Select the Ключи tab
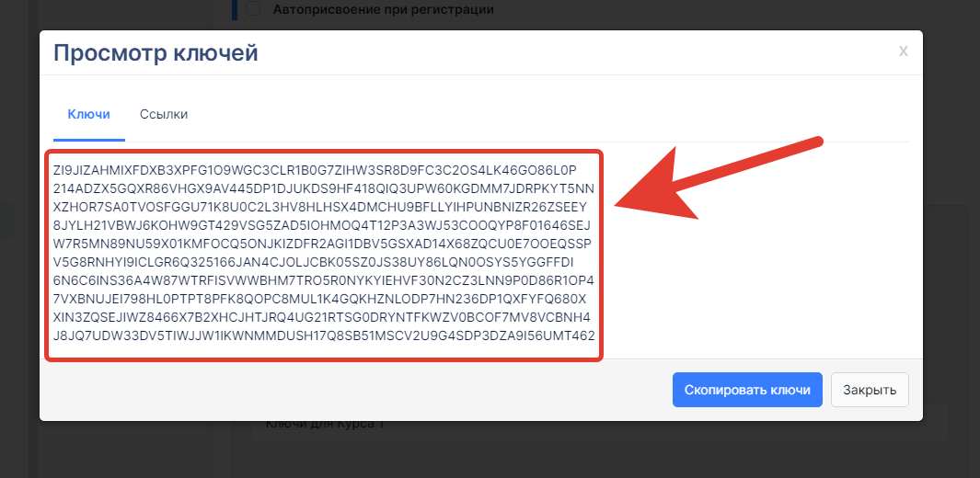 point(88,114)
